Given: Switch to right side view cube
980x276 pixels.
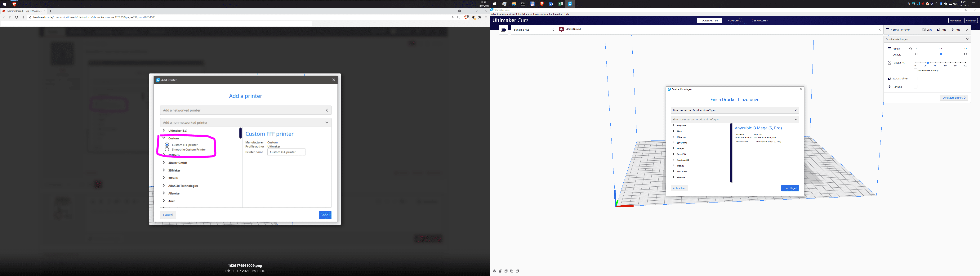Looking at the screenshot, I should click(x=518, y=271).
